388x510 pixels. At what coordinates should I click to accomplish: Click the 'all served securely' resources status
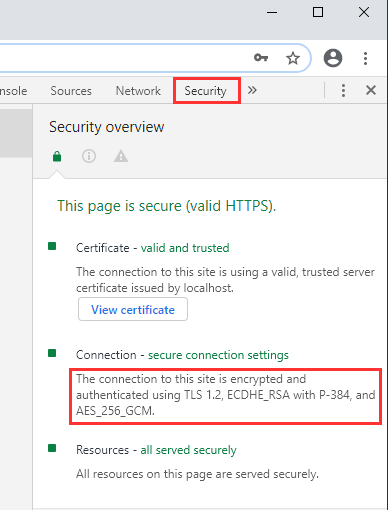pyautogui.click(x=188, y=450)
